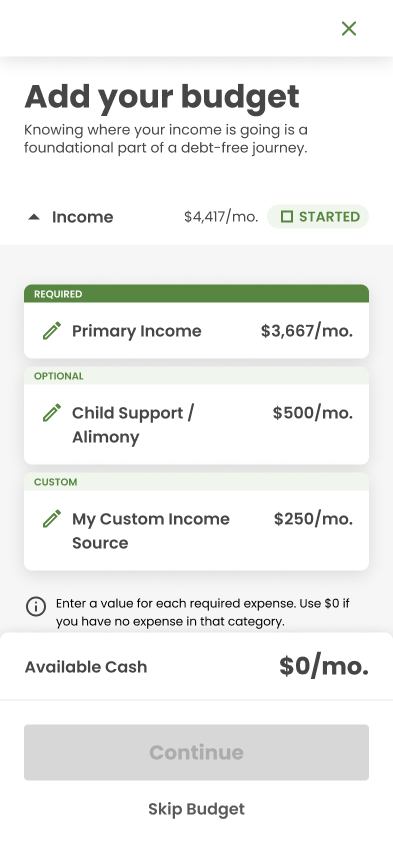
Task: Open the Primary Income row
Action: [x=196, y=330]
